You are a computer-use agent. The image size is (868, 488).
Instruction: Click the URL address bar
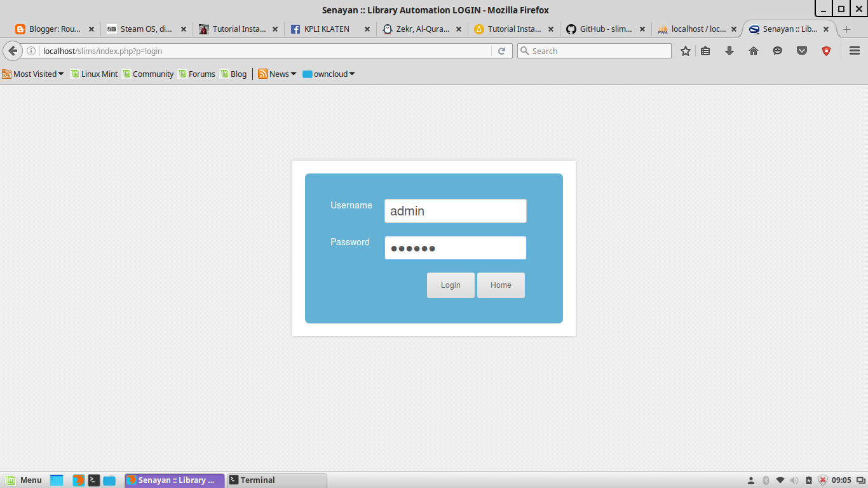tap(266, 51)
